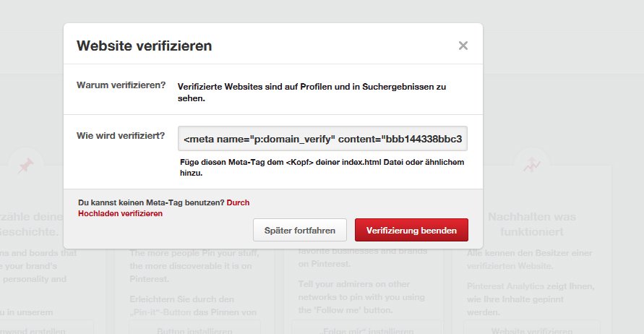
Task: Click the Füge diesen Meta-Tag instruction text
Action: click(322, 167)
